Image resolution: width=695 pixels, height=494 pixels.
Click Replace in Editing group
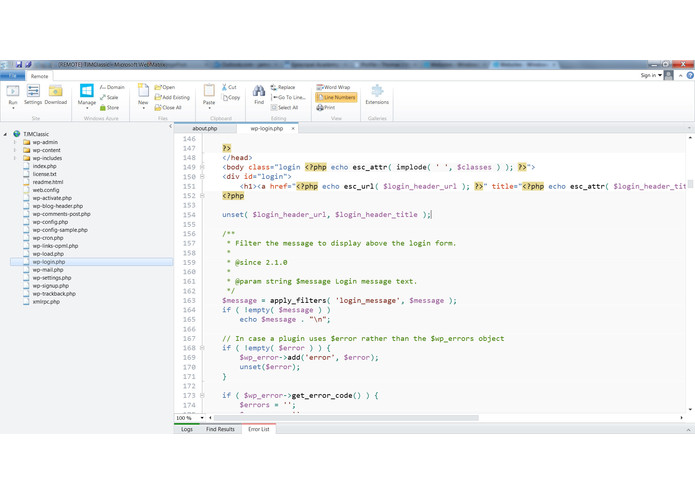[x=283, y=87]
